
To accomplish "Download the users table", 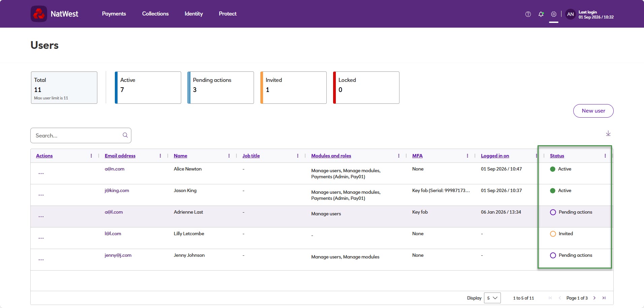I will coord(608,133).
